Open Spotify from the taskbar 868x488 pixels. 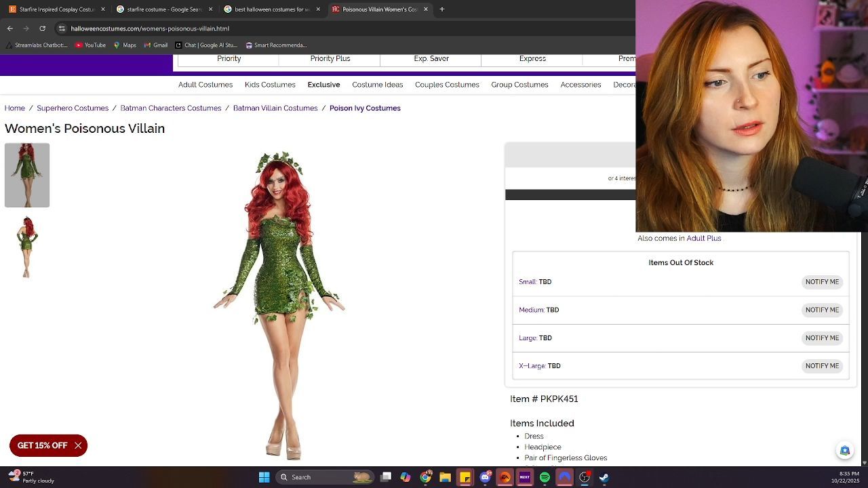click(x=545, y=477)
